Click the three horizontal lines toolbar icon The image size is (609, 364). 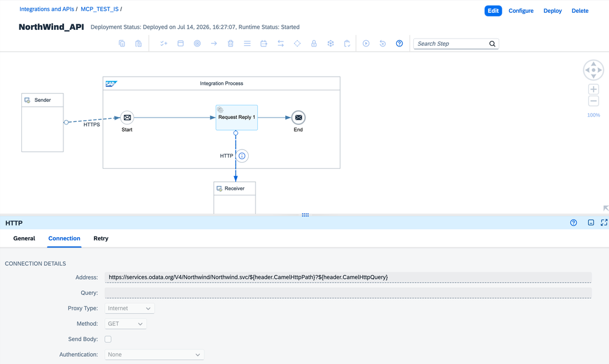point(247,43)
